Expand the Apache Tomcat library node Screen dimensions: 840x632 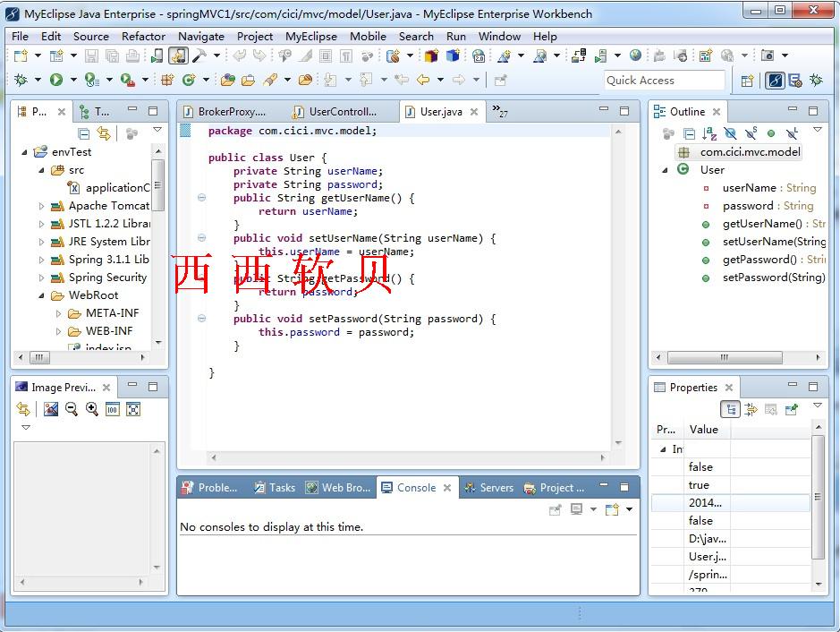pos(41,206)
